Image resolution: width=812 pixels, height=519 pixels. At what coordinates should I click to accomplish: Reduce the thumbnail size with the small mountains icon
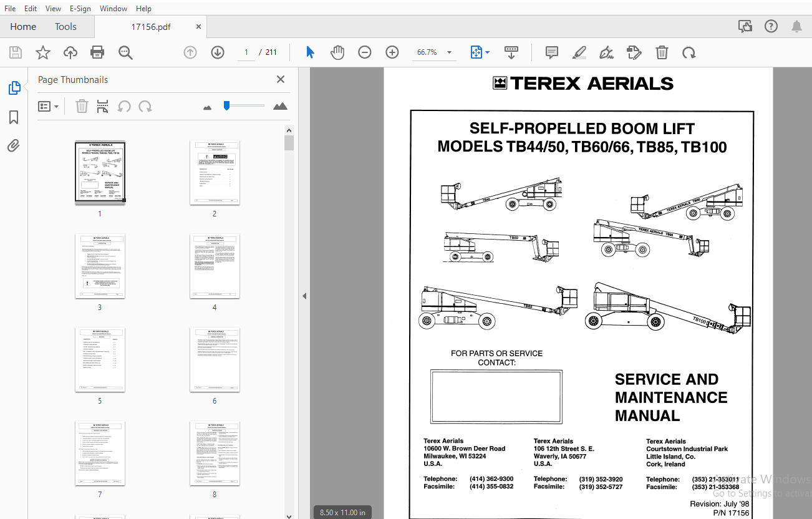[x=208, y=107]
